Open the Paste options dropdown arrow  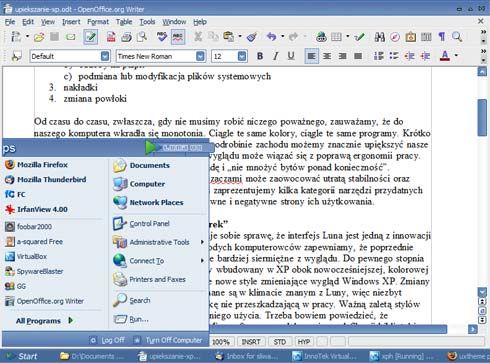click(240, 36)
